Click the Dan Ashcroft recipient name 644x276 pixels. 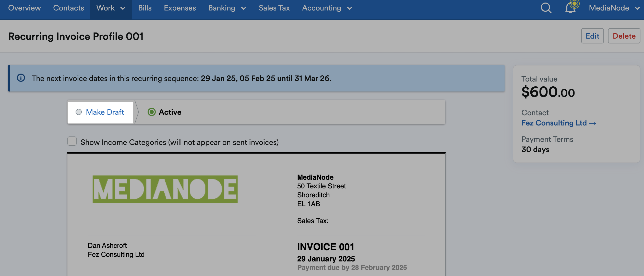point(107,246)
